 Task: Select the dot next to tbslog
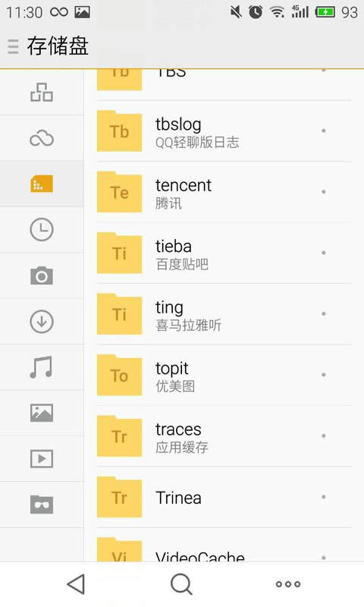tap(324, 131)
